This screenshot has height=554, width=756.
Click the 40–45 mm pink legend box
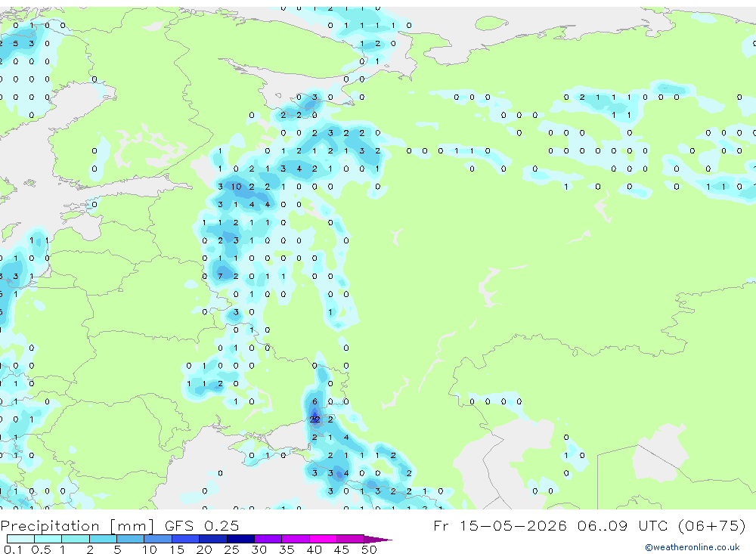click(x=323, y=539)
